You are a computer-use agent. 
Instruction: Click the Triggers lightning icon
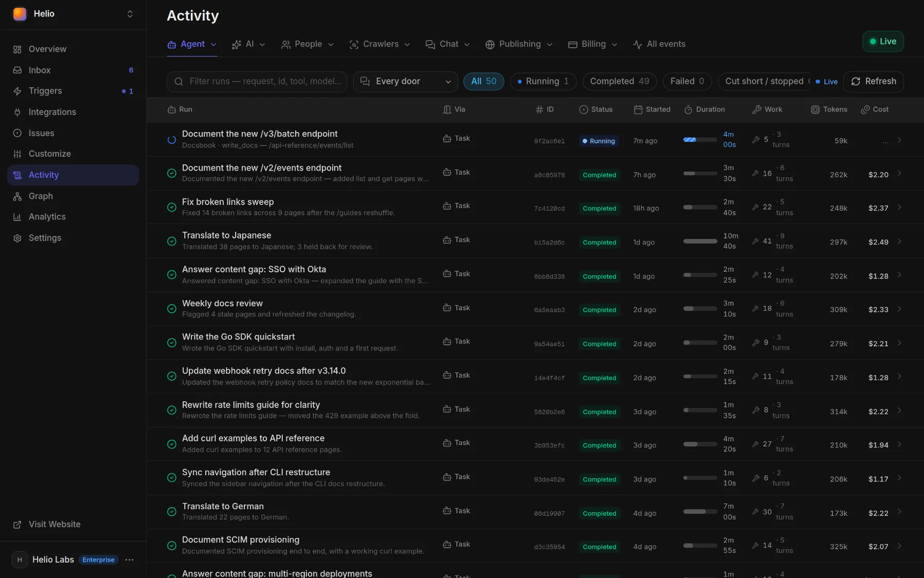pos(17,91)
